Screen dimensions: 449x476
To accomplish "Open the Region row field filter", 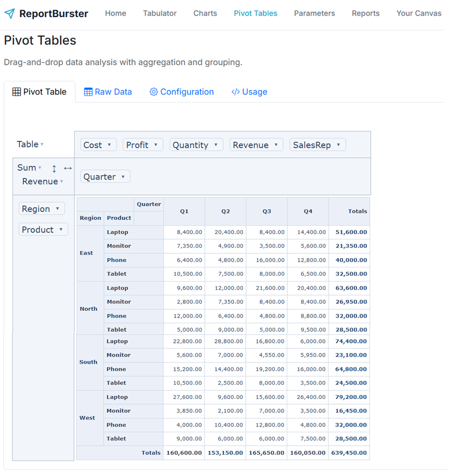I will [x=57, y=209].
